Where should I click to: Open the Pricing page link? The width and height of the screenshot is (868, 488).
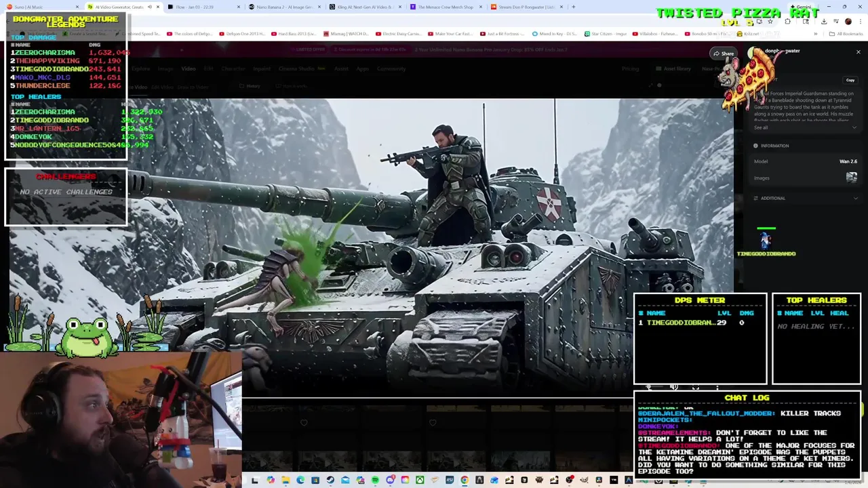pos(630,68)
